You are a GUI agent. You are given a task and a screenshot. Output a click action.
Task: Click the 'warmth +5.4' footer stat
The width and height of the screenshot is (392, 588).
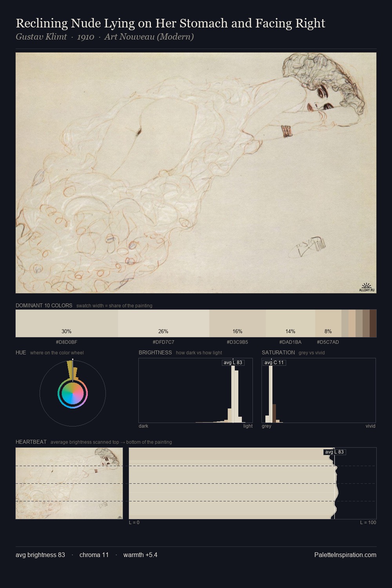(x=140, y=555)
